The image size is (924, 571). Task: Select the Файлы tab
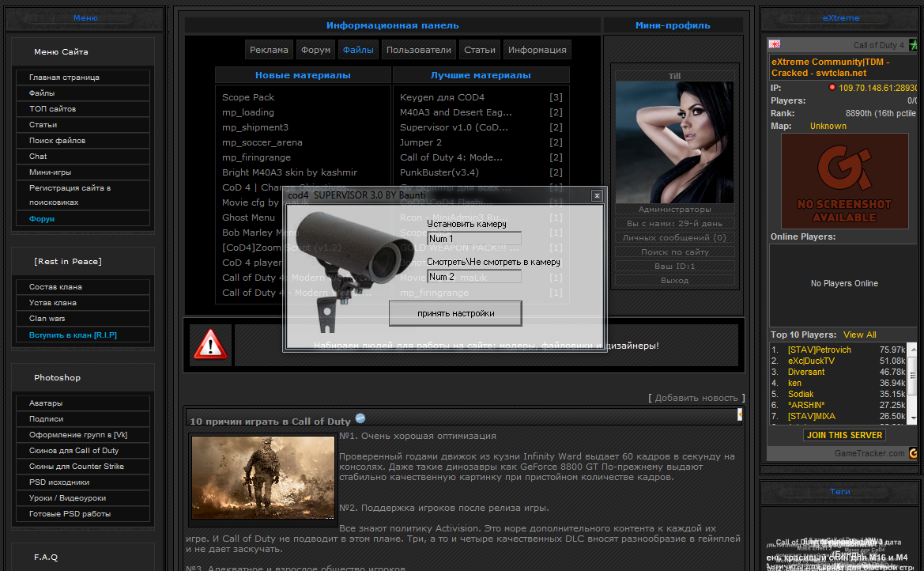pos(358,50)
